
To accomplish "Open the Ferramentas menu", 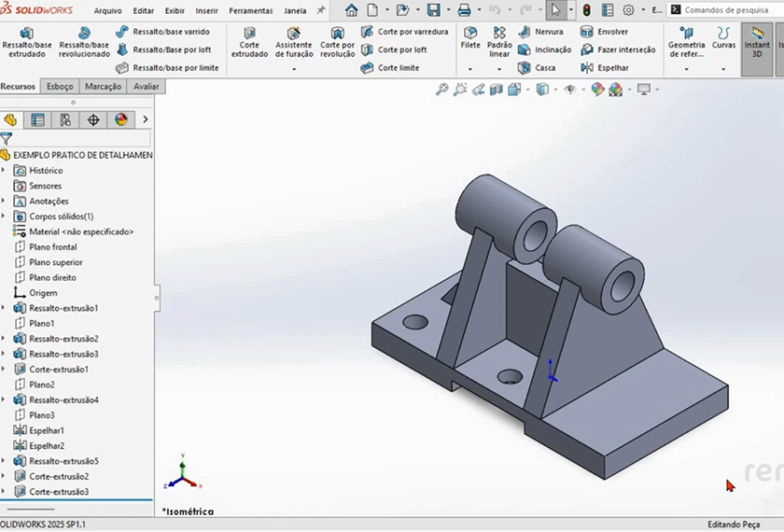I will [251, 11].
